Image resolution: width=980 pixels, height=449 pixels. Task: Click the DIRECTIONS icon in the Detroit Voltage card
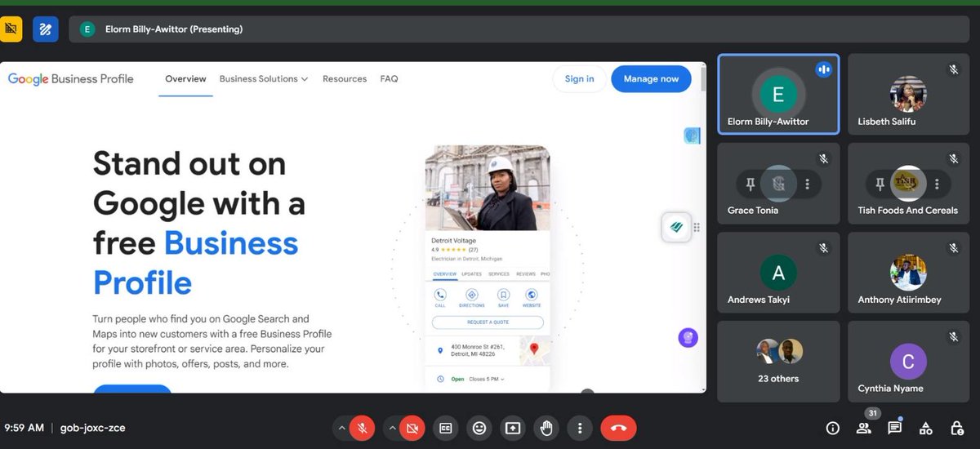471,295
